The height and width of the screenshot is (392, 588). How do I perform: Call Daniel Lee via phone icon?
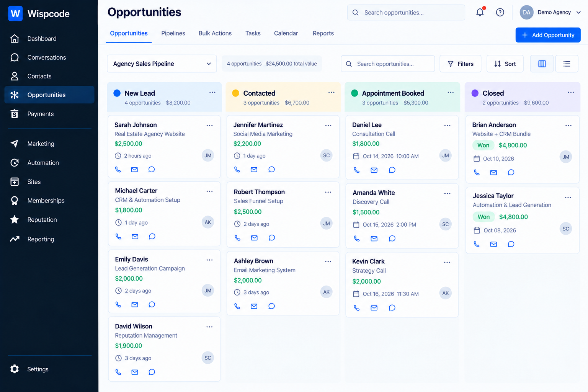(x=356, y=170)
